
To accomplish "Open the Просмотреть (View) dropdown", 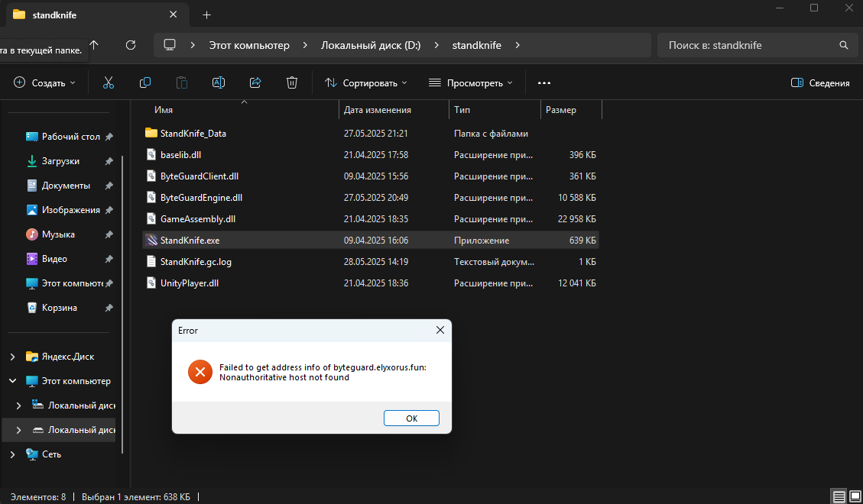I will [471, 83].
